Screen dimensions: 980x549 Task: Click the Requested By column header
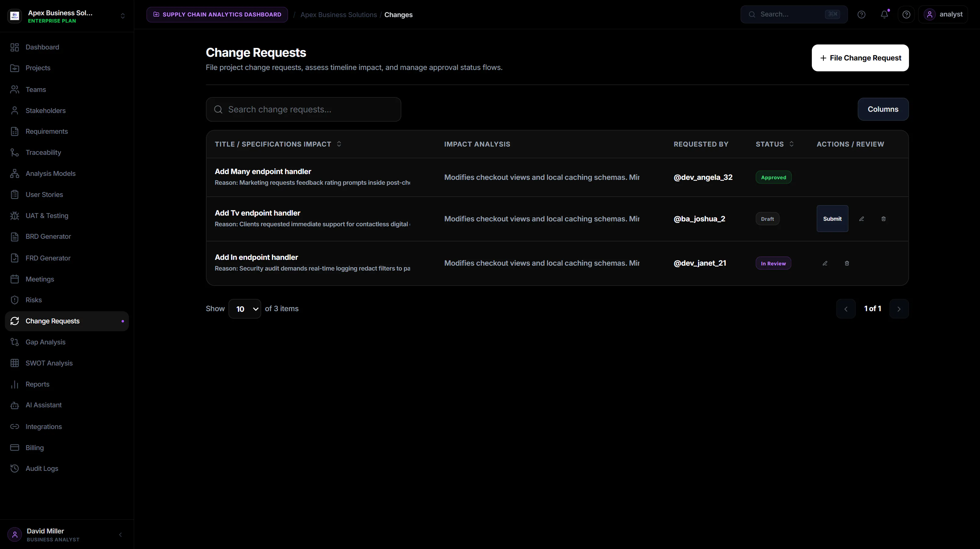click(x=701, y=144)
